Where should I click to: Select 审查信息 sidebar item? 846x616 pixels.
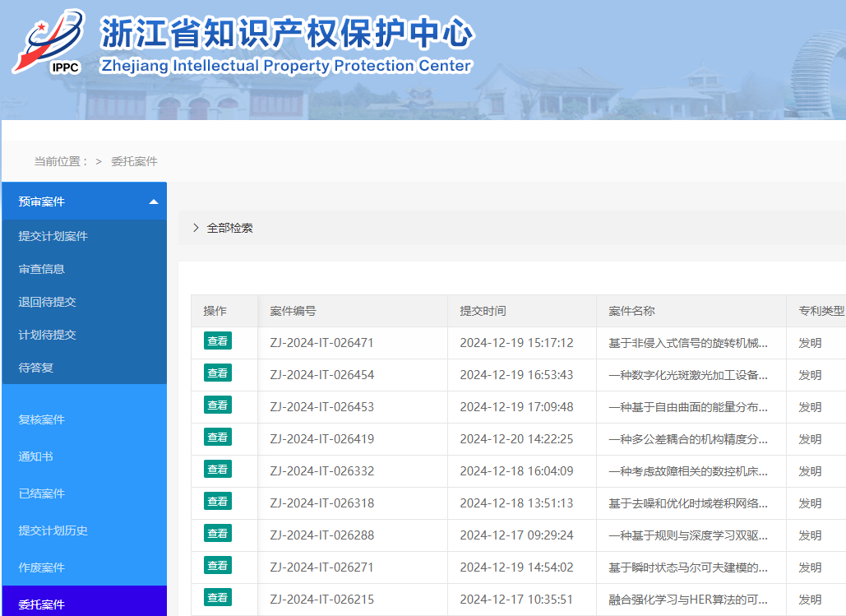(42, 269)
